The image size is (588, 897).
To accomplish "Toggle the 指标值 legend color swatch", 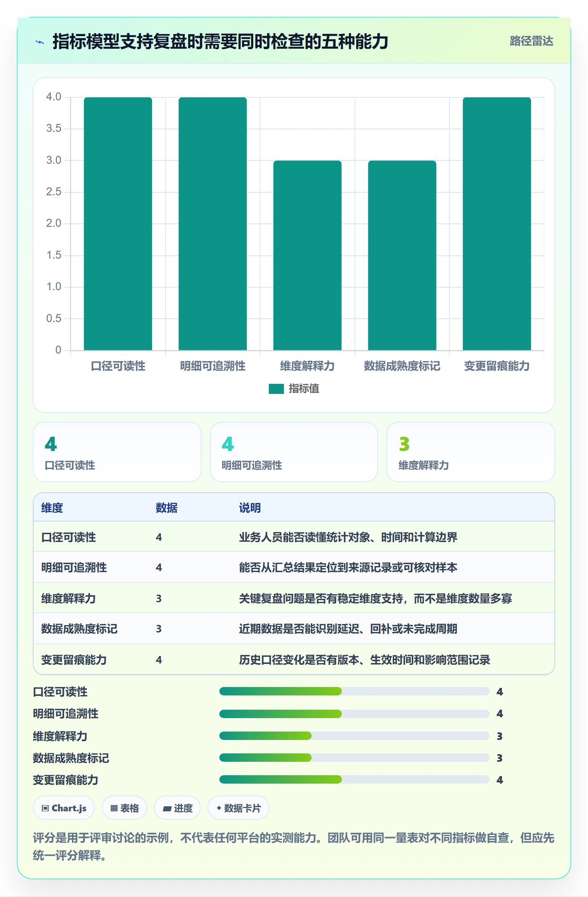I will pyautogui.click(x=276, y=389).
